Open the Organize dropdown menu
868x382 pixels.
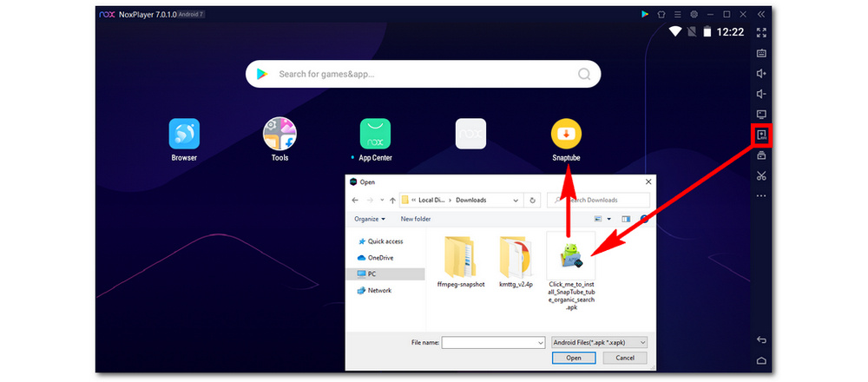370,219
